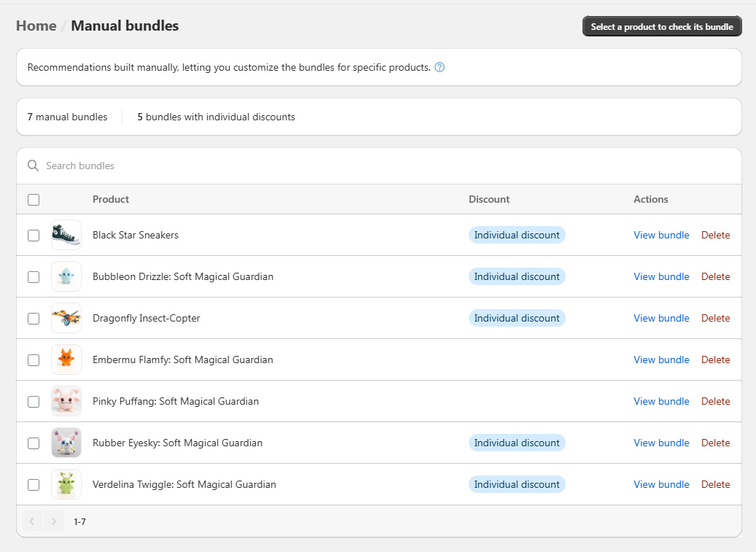Open Bubbleon Drizzle product thumbnail

point(66,276)
